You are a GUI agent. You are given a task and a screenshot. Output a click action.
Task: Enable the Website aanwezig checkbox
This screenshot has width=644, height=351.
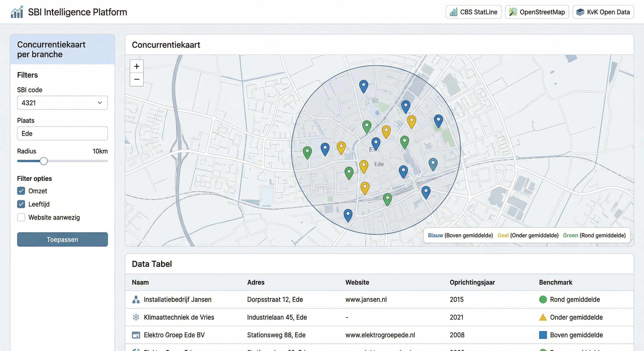point(21,217)
